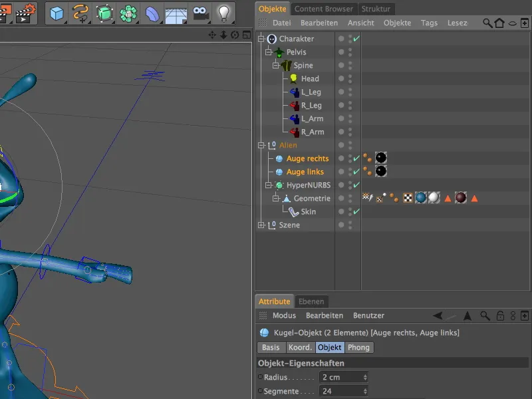Click the Radius input field
Viewport: 532px width, 399px height.
343,377
